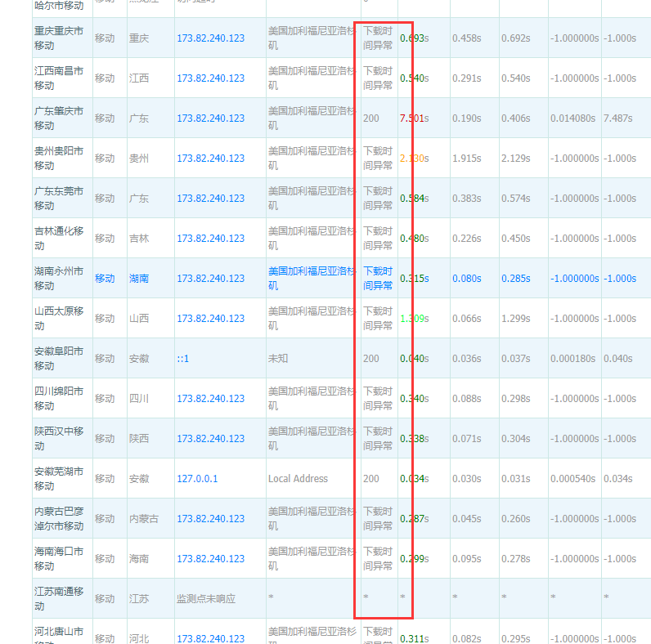651x644 pixels.
Task: Select the 内蒙古巴彦淖尔市移动 node name
Action: pyautogui.click(x=59, y=519)
